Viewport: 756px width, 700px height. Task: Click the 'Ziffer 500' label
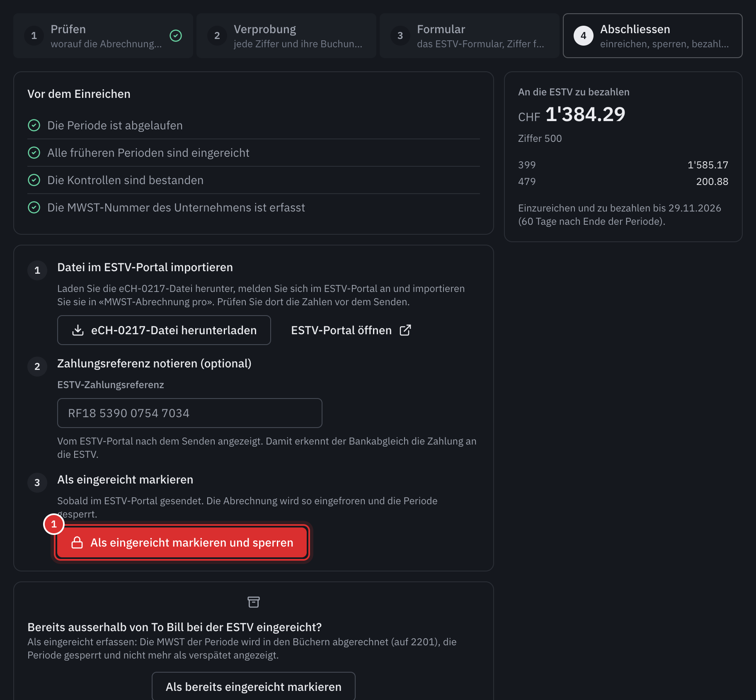[540, 139]
